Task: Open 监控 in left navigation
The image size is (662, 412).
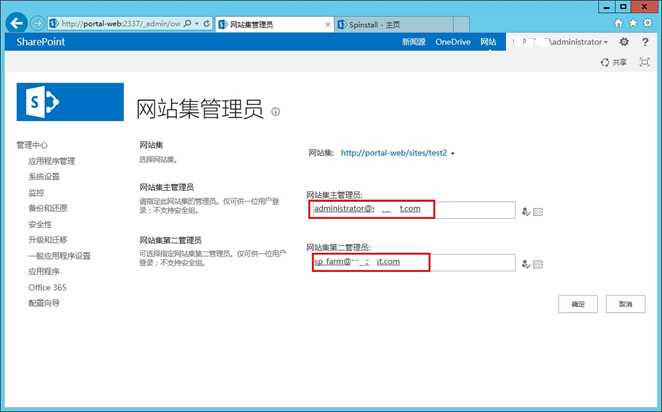Action: coord(36,192)
